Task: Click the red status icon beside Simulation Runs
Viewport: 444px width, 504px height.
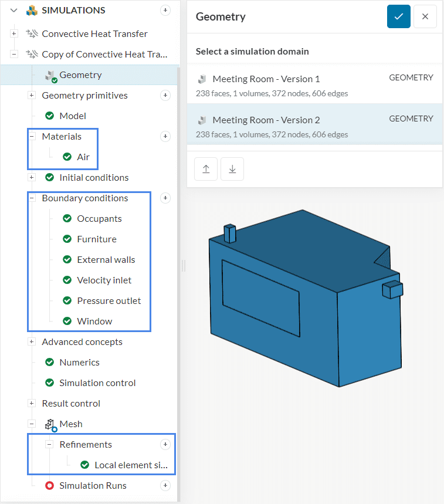Action: [x=49, y=485]
